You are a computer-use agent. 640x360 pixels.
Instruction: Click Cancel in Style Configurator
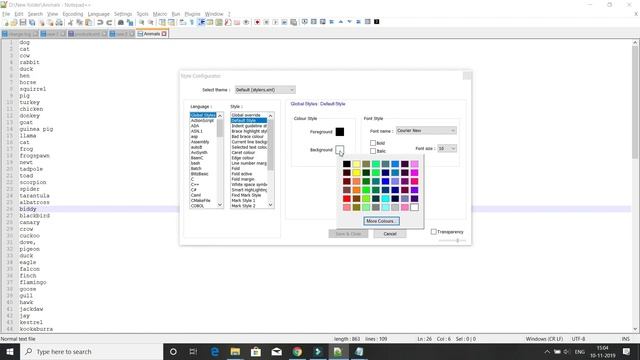coord(390,234)
